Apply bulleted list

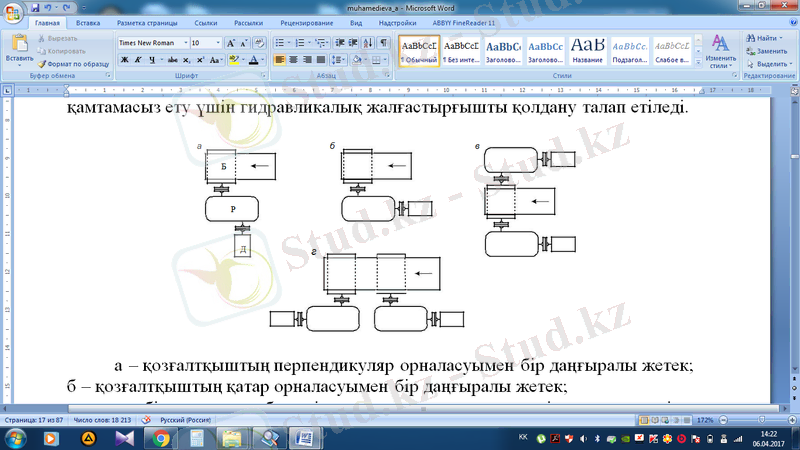click(280, 43)
